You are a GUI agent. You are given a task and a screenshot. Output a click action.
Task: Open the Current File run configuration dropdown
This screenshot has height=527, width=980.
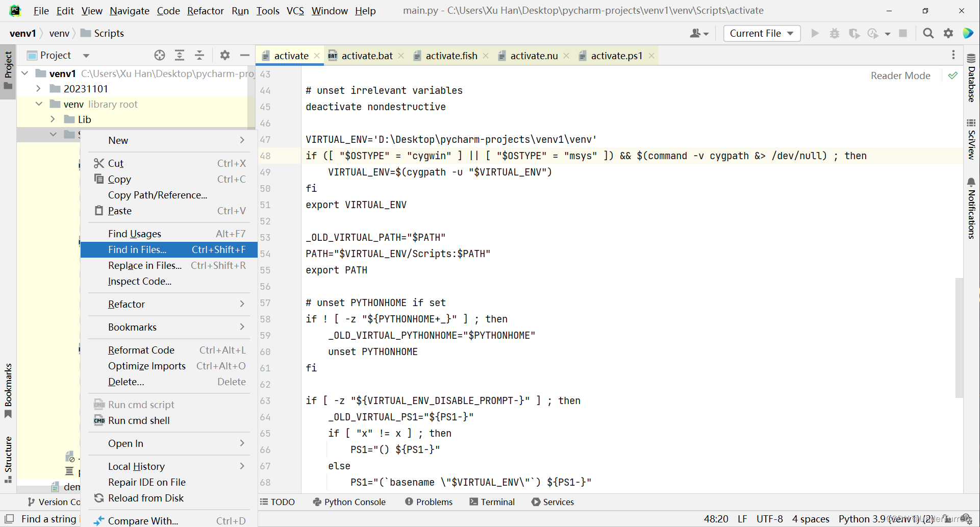pos(761,33)
